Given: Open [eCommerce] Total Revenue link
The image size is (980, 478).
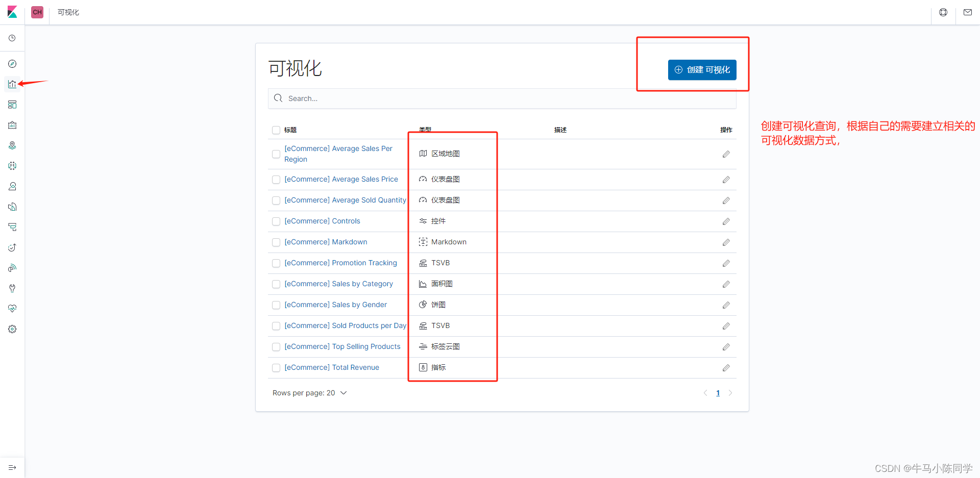Looking at the screenshot, I should click(332, 367).
